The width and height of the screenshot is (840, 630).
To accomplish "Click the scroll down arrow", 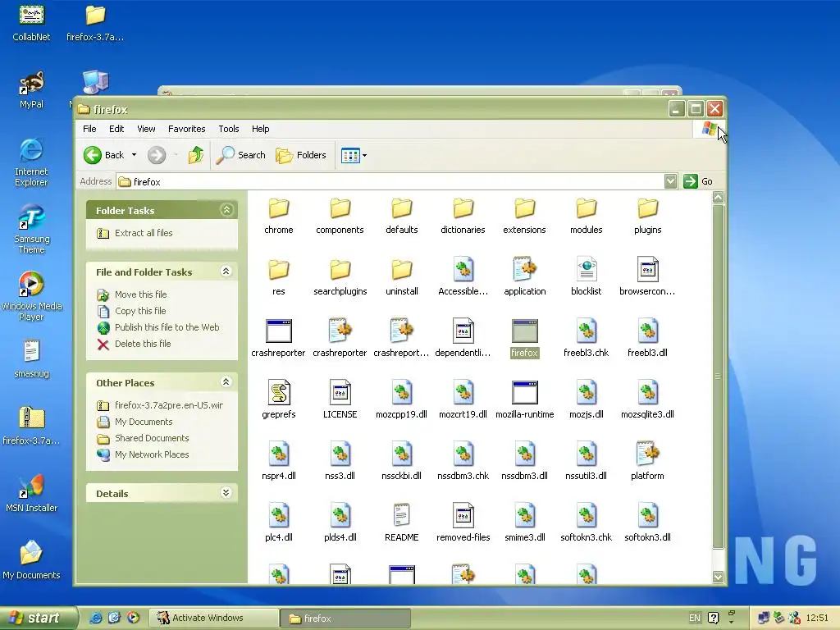I will click(719, 577).
